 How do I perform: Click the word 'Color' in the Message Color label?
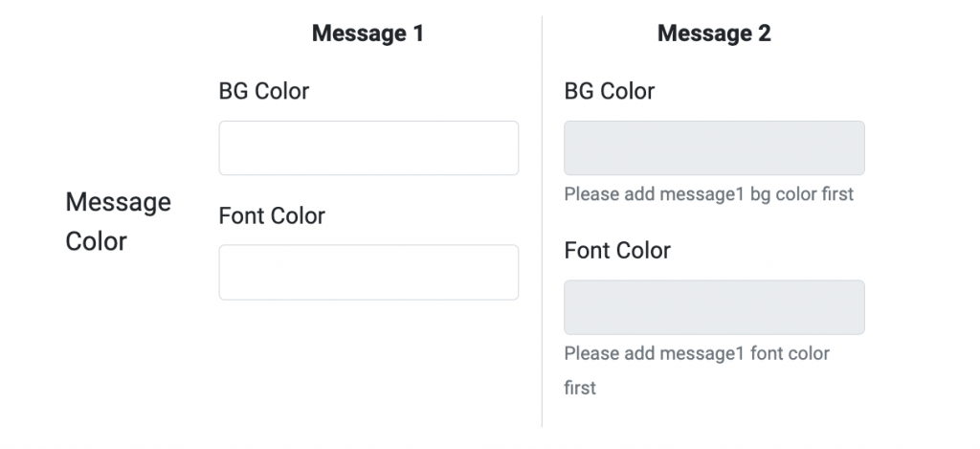[x=96, y=241]
